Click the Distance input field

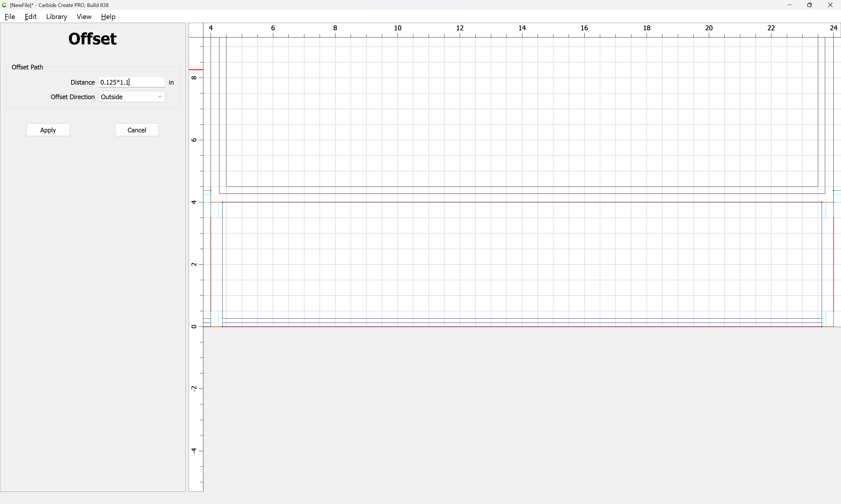tap(132, 82)
